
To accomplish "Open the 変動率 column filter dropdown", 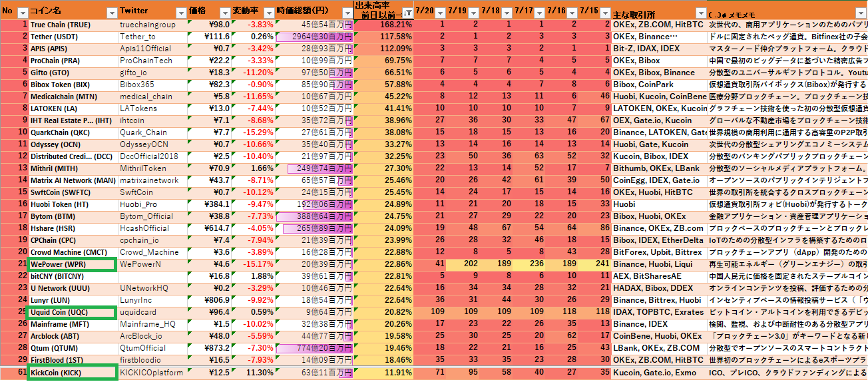I will pos(268,13).
